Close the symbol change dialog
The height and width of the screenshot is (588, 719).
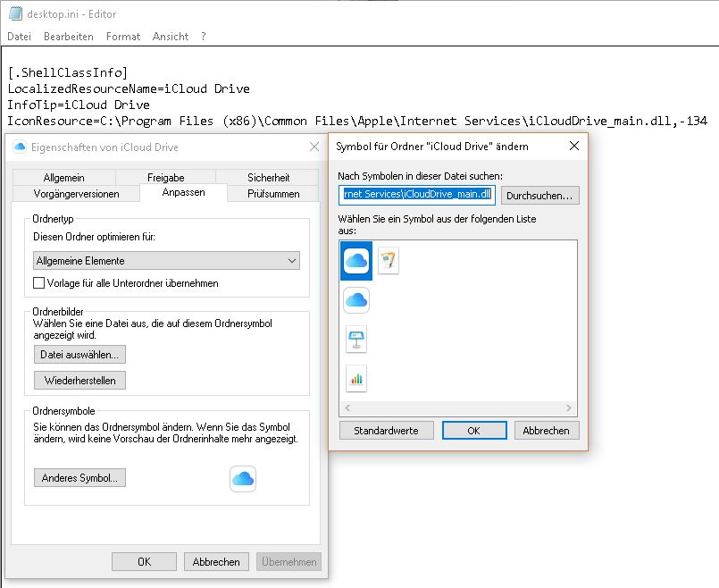[x=574, y=146]
